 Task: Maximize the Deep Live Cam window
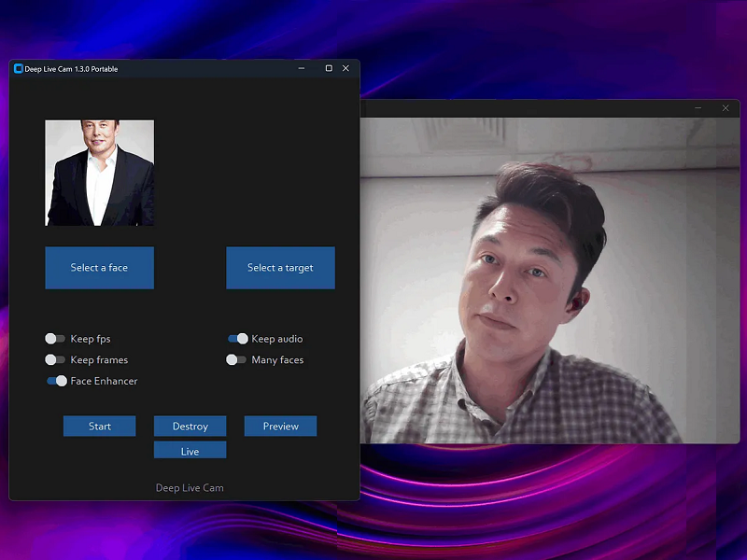pyautogui.click(x=329, y=68)
